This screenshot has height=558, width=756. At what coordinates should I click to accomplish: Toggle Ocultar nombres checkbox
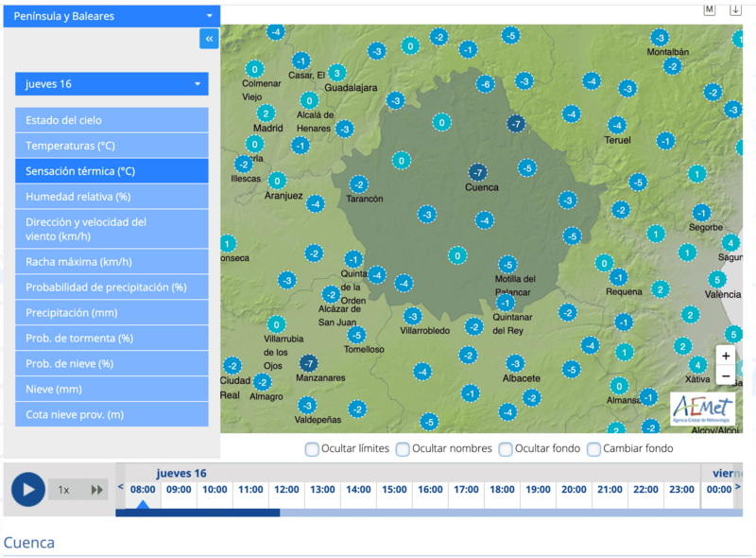[403, 449]
